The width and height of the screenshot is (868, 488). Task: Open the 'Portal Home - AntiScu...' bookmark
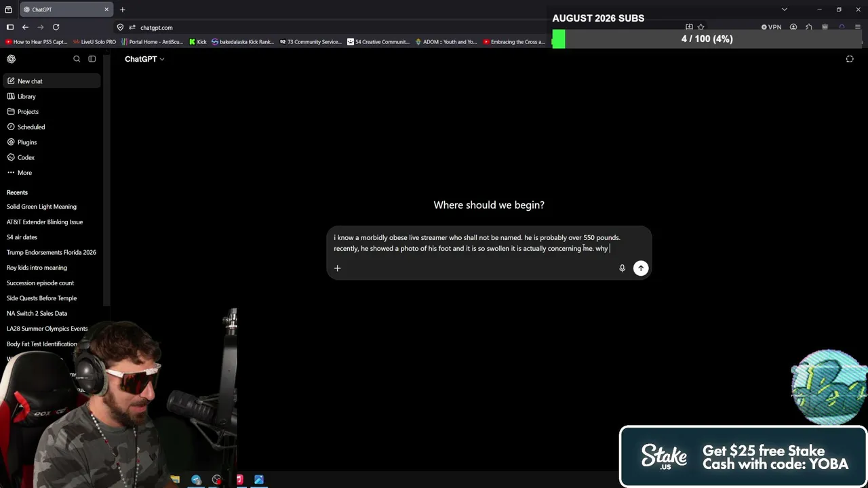152,42
